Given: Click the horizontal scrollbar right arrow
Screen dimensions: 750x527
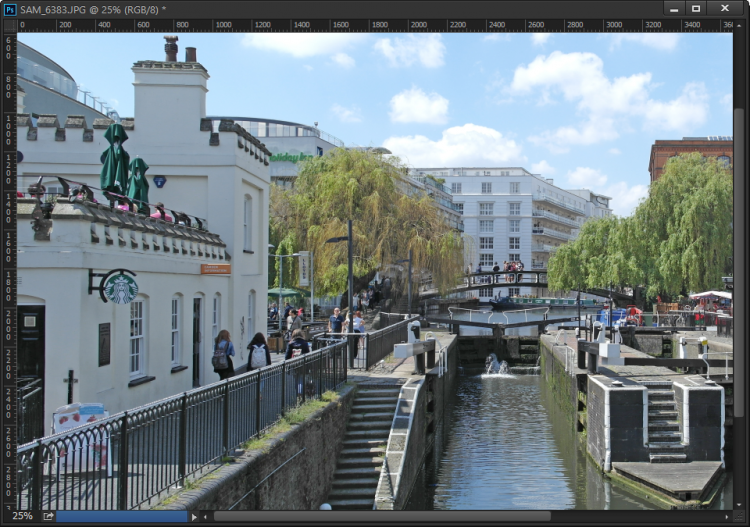Looking at the screenshot, I should point(727,516).
